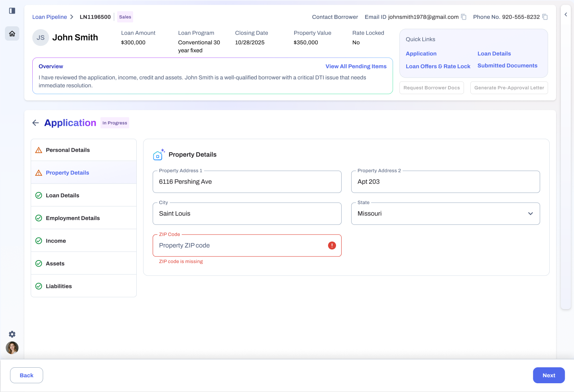This screenshot has height=392, width=574.
Task: Click the $350,000 property value
Action: pyautogui.click(x=306, y=42)
